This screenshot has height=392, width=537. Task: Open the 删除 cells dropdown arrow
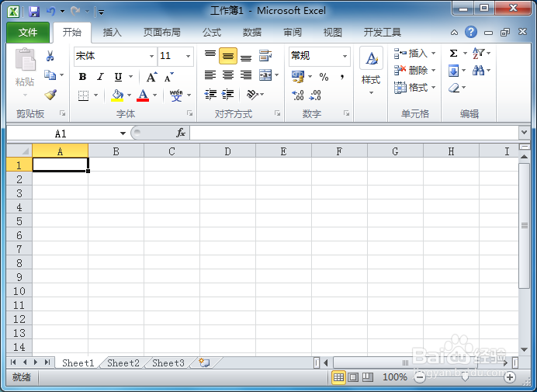pos(433,70)
